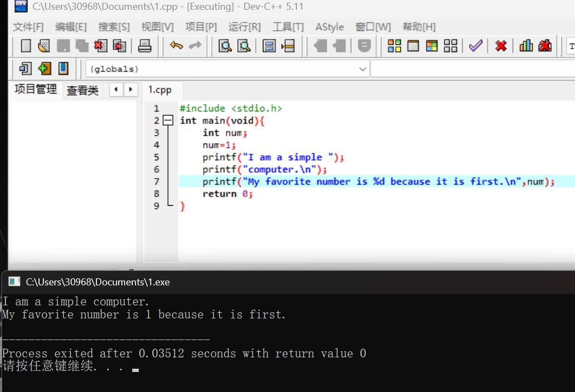Toggle bookmark with green plus icon
The height and width of the screenshot is (392, 575).
point(44,69)
